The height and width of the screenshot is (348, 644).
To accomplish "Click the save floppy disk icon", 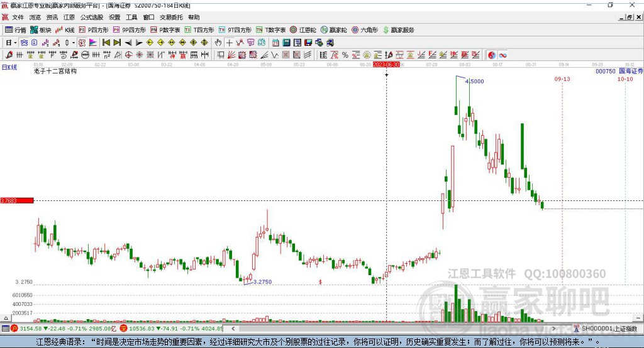I will pos(308,43).
